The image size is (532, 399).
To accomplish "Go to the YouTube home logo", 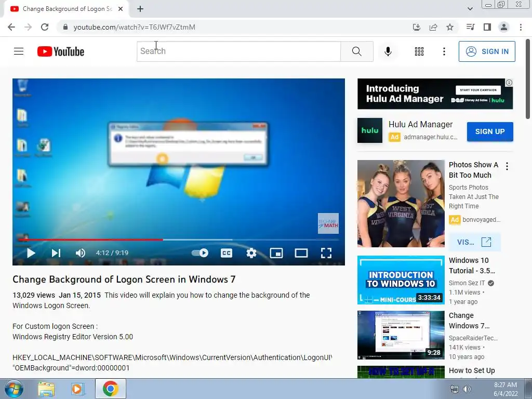I will click(61, 51).
